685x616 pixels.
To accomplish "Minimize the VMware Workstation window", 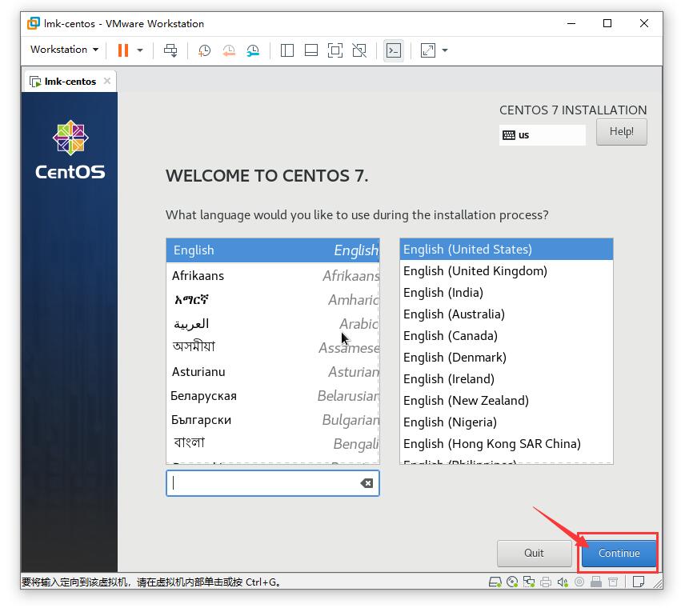I will [571, 23].
